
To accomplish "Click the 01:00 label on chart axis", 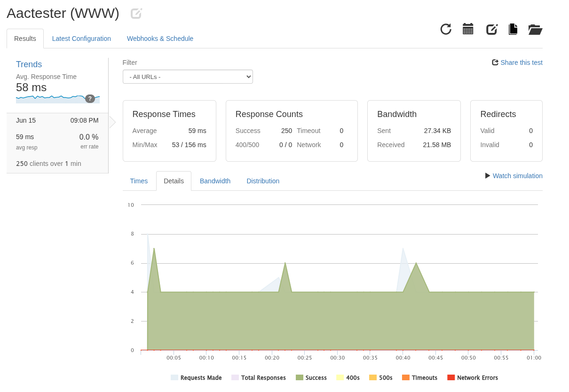I will [534, 358].
